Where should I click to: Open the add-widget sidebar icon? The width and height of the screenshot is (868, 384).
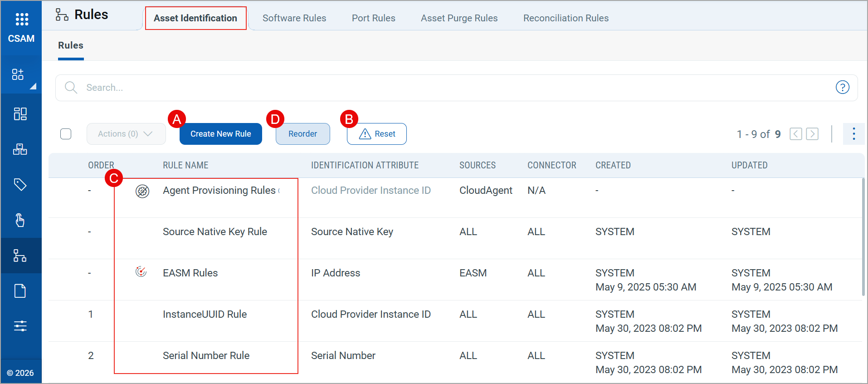pyautogui.click(x=18, y=74)
